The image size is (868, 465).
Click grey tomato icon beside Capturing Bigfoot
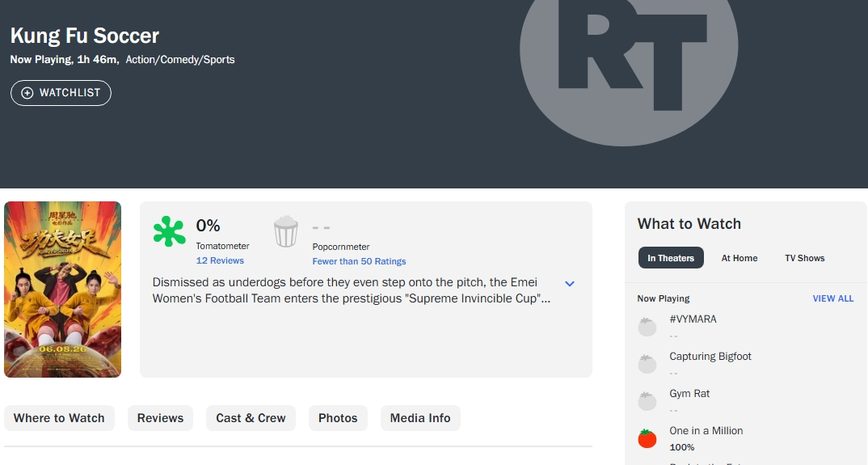647,364
